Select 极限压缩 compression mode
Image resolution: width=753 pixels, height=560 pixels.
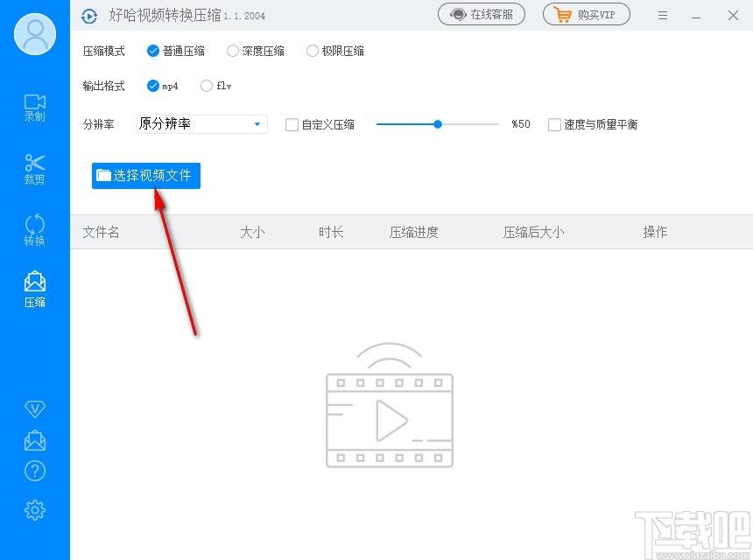(x=335, y=51)
